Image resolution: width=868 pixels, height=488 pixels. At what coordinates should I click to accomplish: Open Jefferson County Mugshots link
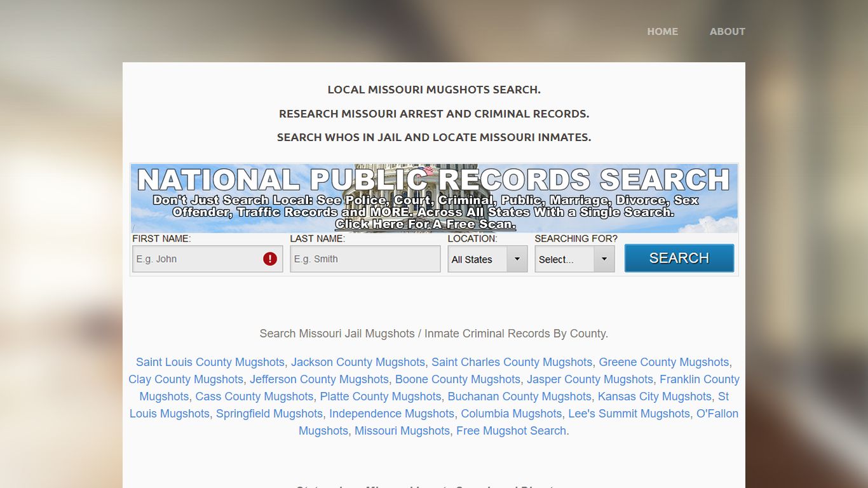319,379
